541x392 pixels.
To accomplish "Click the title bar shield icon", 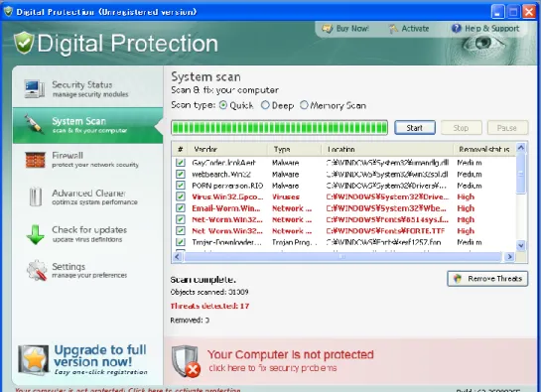I will tap(8, 11).
